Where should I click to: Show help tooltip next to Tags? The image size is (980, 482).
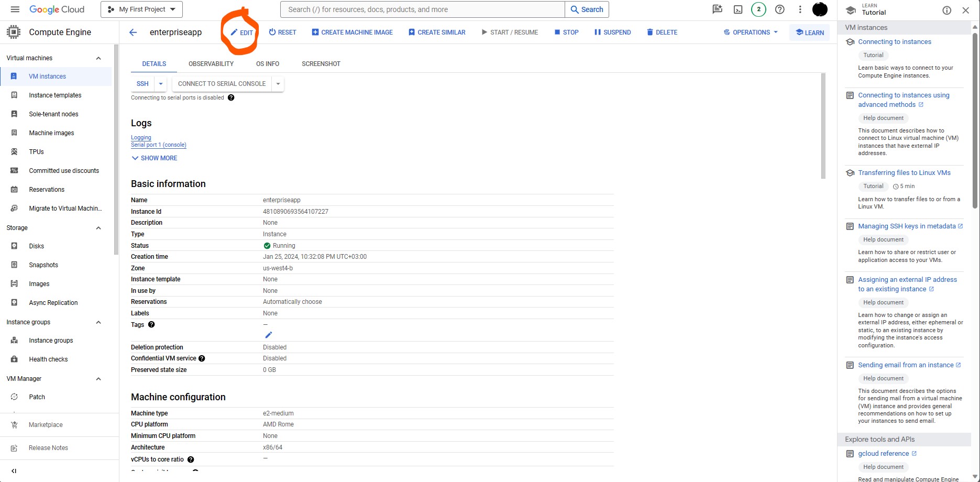pyautogui.click(x=151, y=324)
